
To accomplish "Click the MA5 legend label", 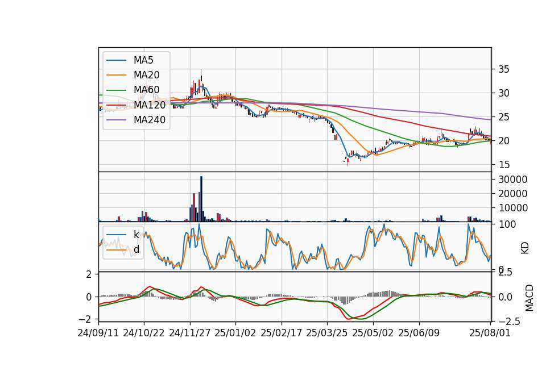I will pos(143,60).
